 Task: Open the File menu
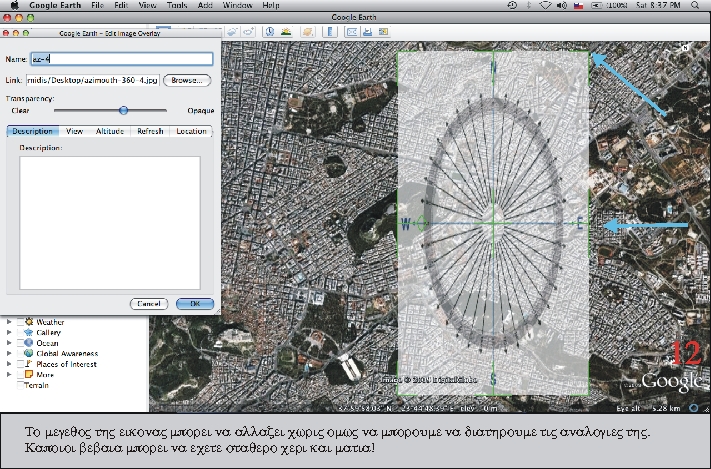click(97, 5)
